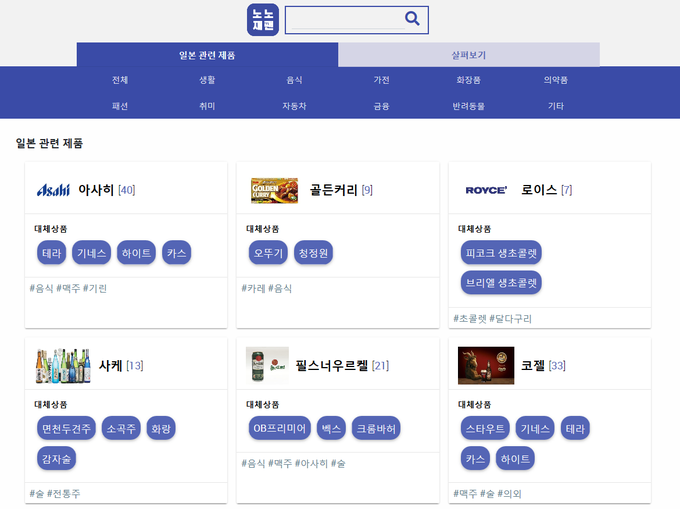Choose the 음식 category
This screenshot has height=509, width=680.
coord(294,80)
